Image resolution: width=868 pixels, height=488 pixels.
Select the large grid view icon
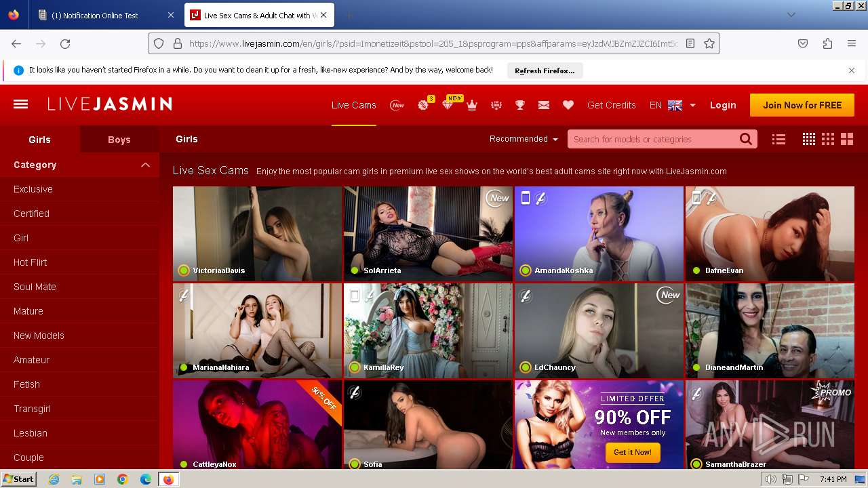pos(847,139)
